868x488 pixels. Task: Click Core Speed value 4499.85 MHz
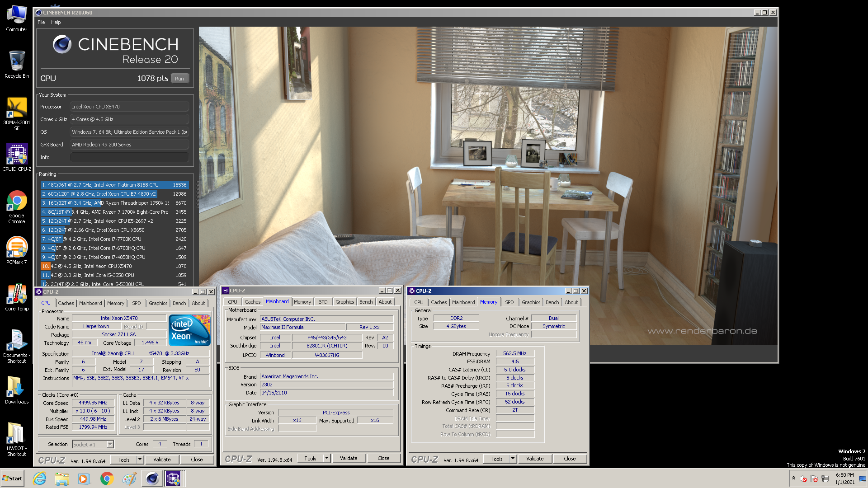pyautogui.click(x=93, y=403)
